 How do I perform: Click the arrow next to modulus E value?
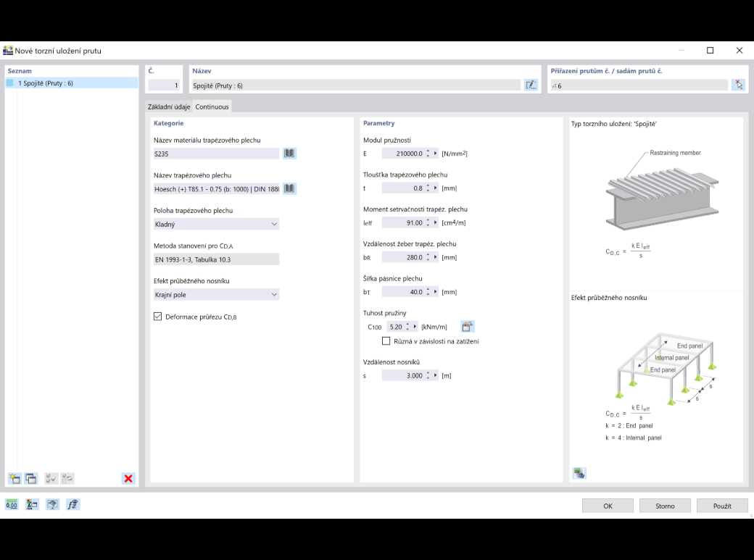tap(436, 154)
